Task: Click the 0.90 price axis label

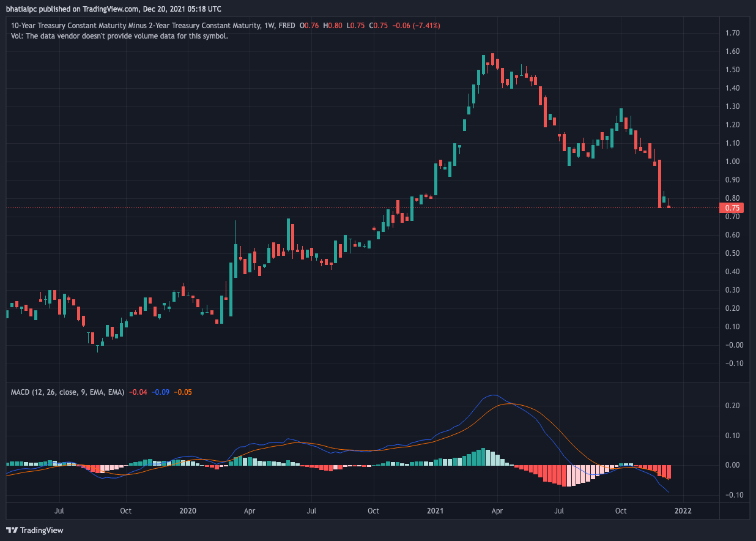Action: point(732,180)
